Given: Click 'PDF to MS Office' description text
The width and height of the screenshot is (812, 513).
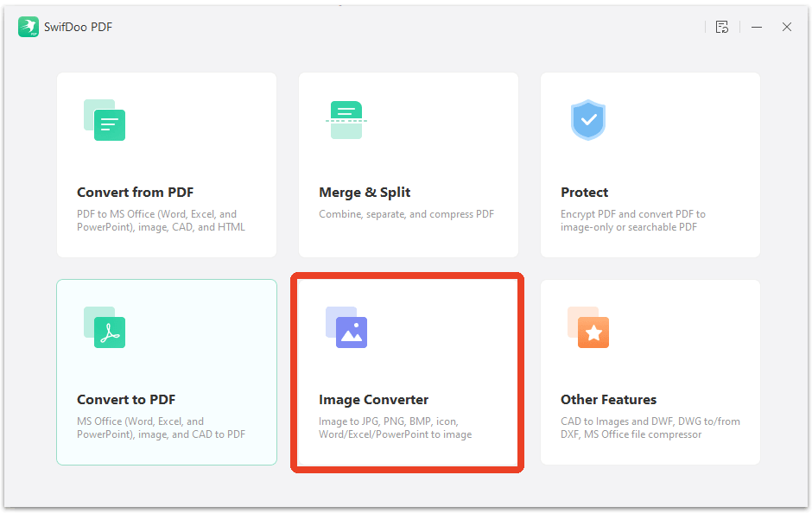Looking at the screenshot, I should 161,220.
